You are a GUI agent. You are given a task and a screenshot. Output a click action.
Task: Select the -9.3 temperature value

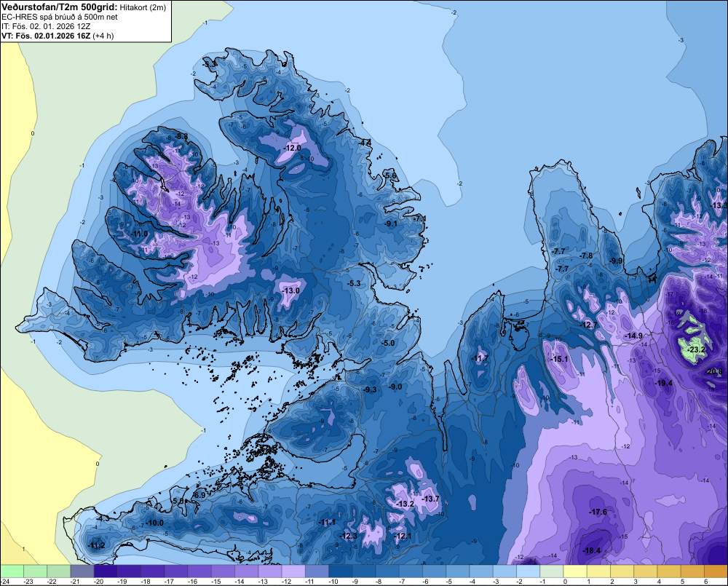[370, 389]
